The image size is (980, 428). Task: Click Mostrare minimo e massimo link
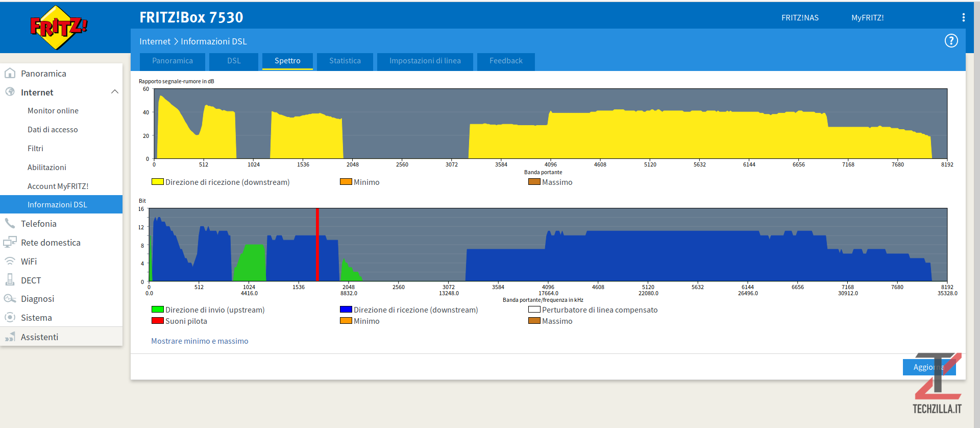(x=200, y=341)
